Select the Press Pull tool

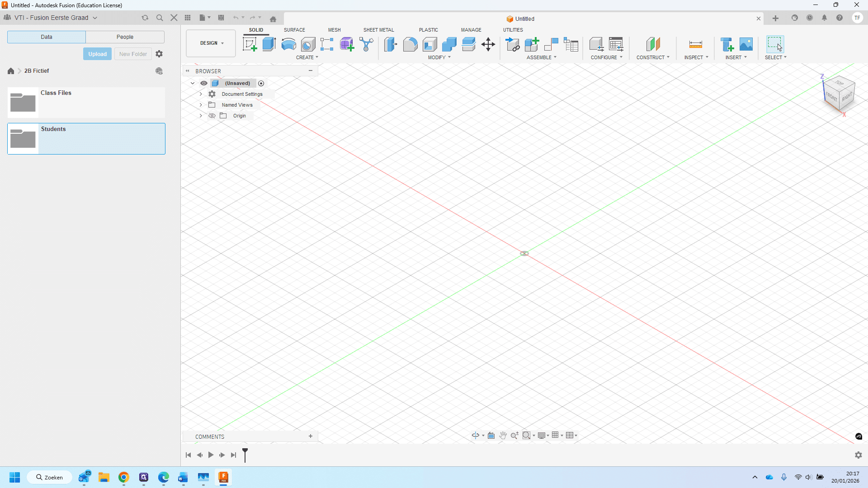pos(391,44)
